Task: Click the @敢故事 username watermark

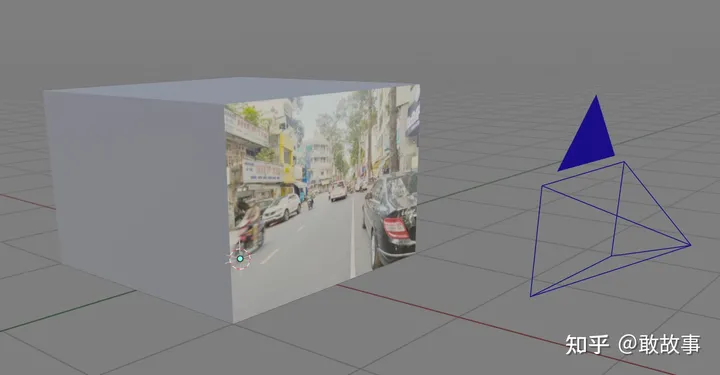Action: pos(659,344)
